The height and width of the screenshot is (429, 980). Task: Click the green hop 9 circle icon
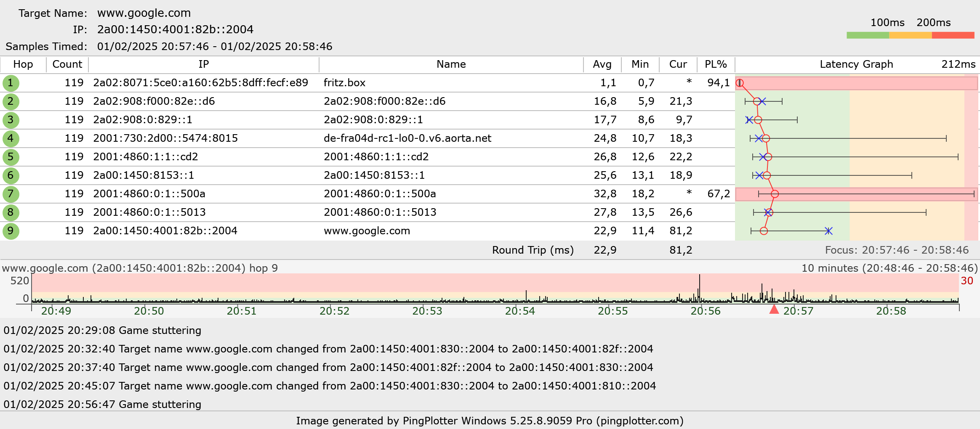(11, 231)
